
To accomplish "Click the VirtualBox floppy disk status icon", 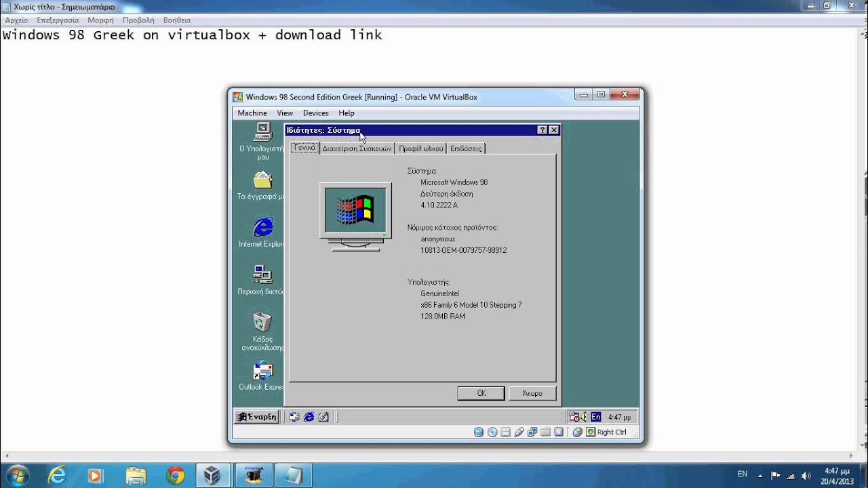I will pos(506,432).
